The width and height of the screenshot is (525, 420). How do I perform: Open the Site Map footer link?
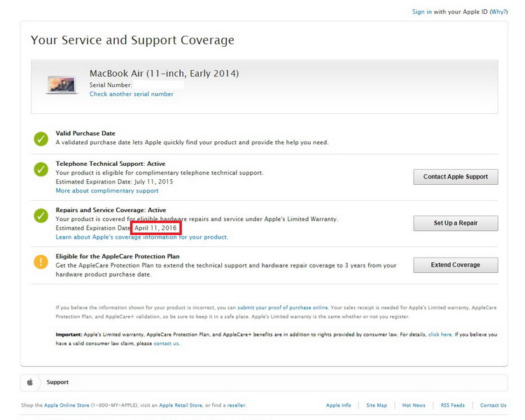point(377,405)
